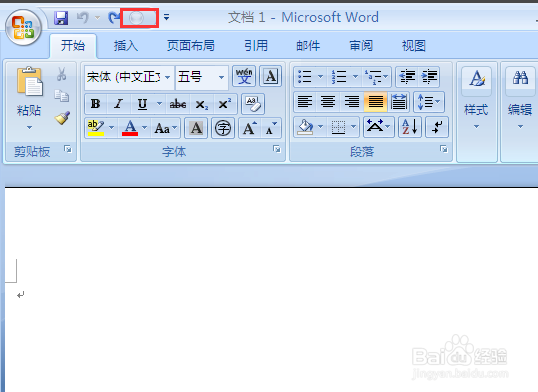538x392 pixels.
Task: Toggle justified alignment
Action: 375,102
